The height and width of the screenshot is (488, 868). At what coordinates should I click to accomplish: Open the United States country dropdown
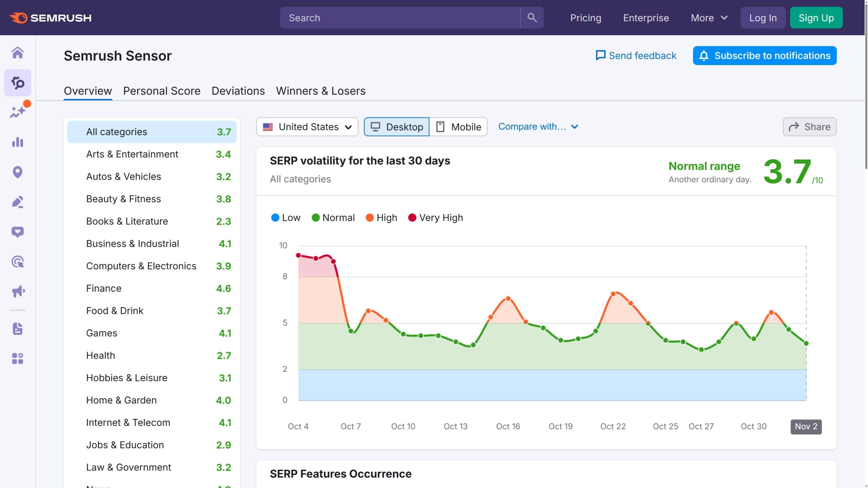[x=307, y=127]
